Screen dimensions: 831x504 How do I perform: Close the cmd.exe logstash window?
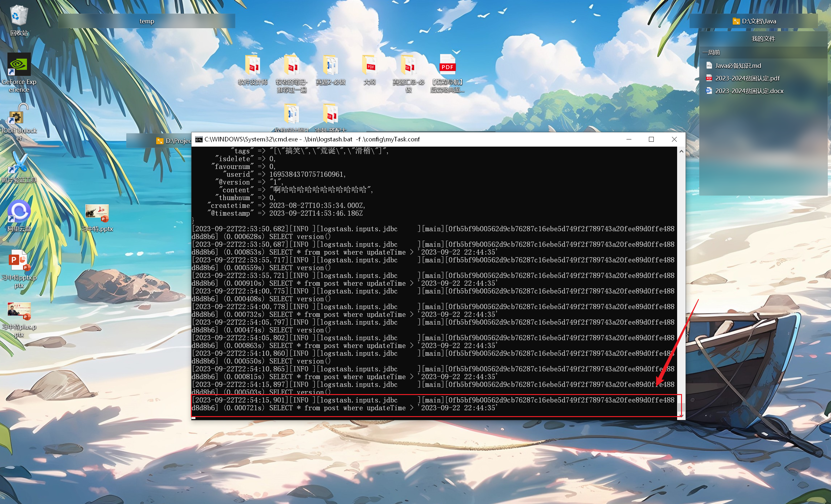tap(674, 139)
